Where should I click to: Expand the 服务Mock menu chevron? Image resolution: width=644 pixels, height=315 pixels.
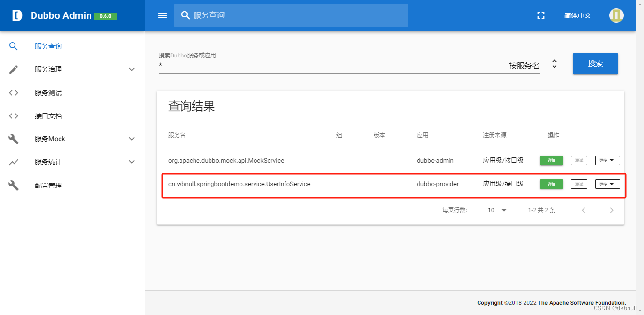[x=132, y=139]
